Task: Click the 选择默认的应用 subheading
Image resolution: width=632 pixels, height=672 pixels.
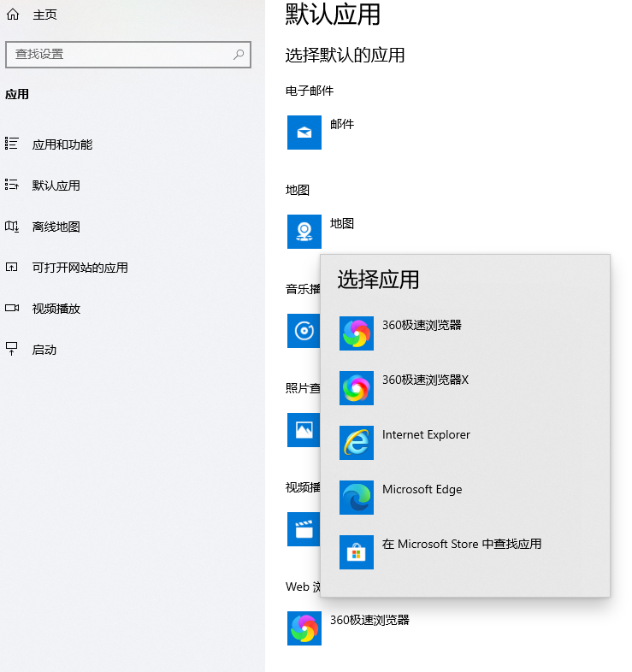Action: click(x=345, y=56)
